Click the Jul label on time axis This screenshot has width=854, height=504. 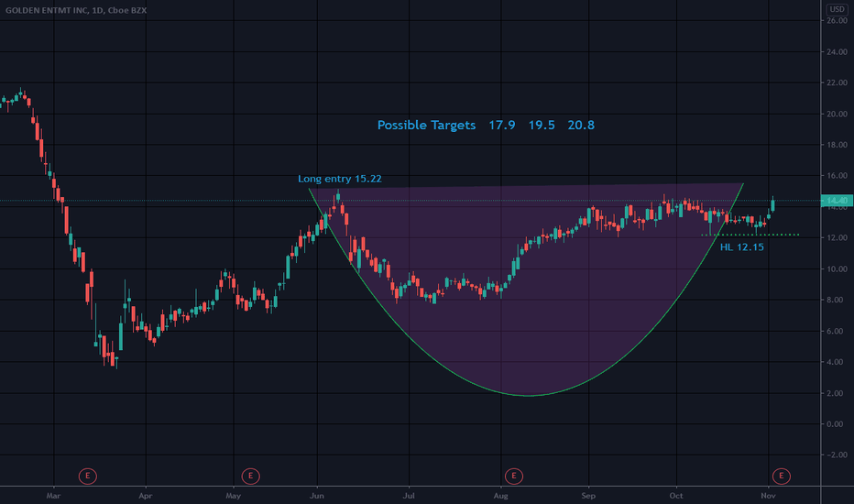409,496
